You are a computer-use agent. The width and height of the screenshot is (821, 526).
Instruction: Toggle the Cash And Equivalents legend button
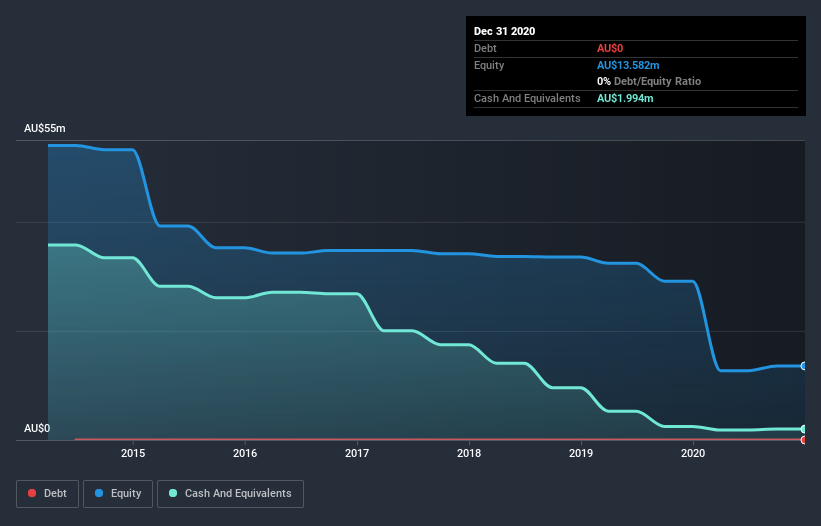[230, 494]
